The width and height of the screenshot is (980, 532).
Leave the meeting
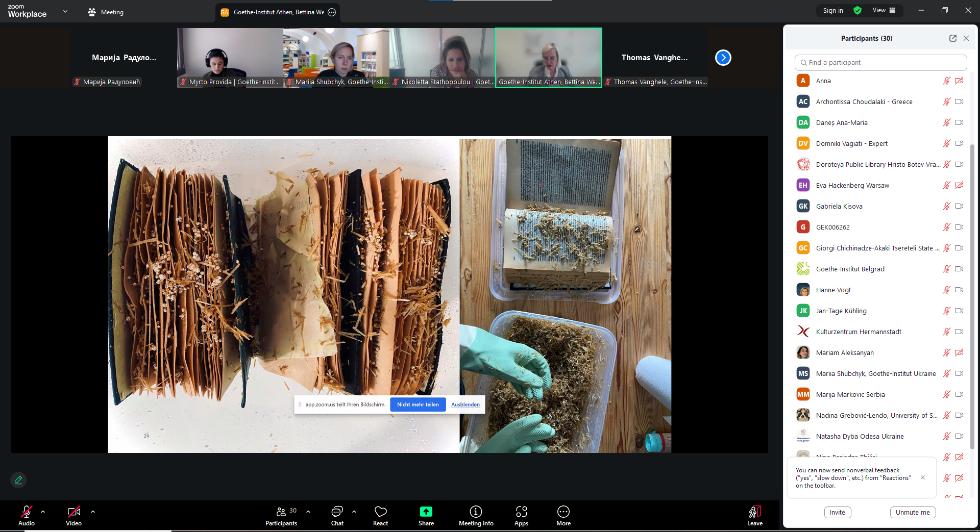[x=754, y=515]
